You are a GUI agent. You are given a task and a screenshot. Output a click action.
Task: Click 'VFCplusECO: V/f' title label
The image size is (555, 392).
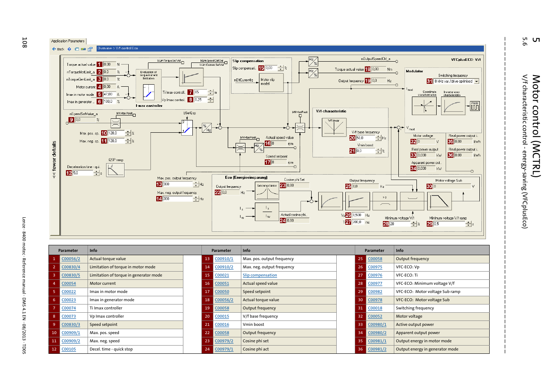466,60
